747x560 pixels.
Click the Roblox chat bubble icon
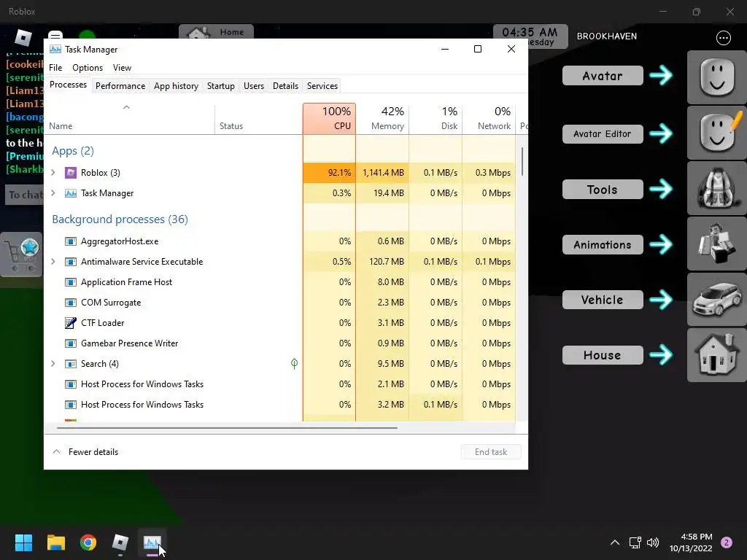pos(55,35)
